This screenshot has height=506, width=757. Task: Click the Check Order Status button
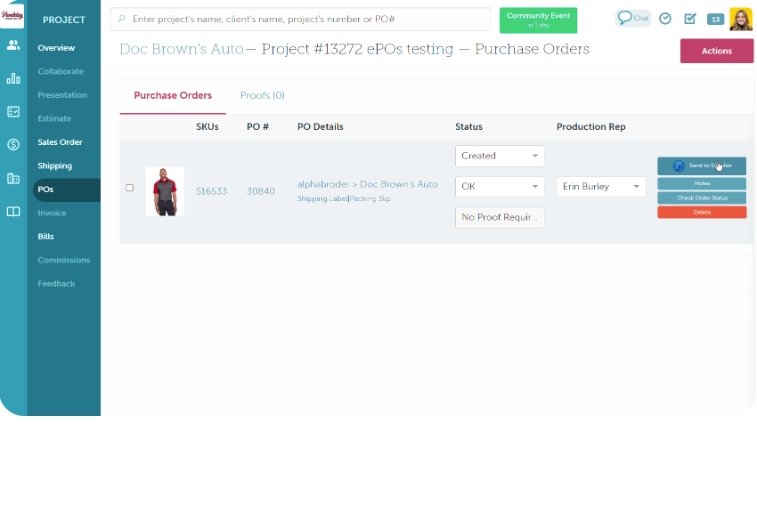click(x=701, y=198)
